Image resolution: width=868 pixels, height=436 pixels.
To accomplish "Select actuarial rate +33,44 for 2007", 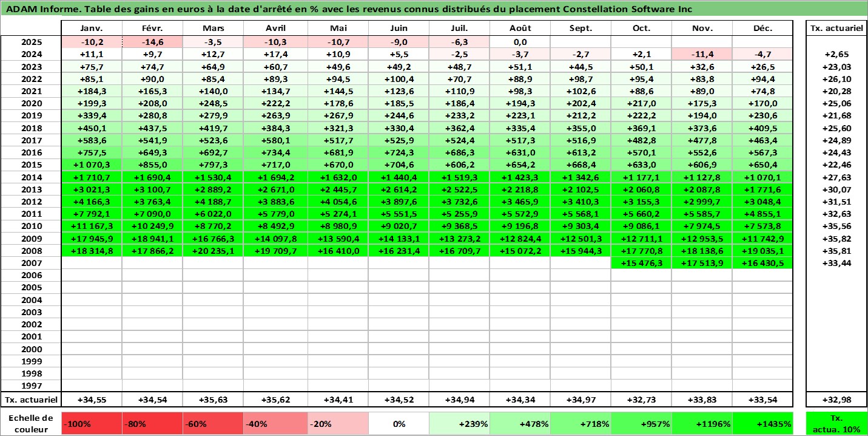I will tap(836, 263).
